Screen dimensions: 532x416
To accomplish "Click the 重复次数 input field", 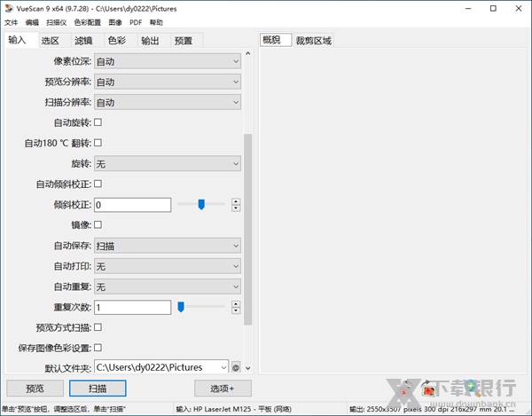I will 132,307.
